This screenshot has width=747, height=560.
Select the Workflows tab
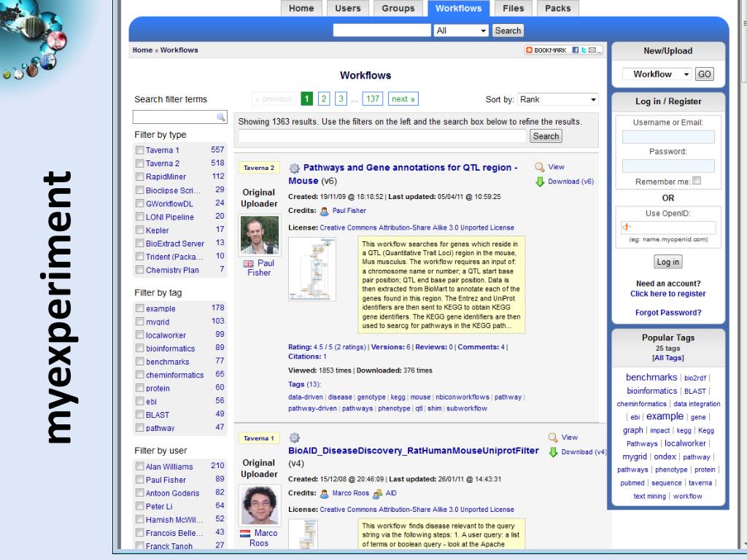click(459, 8)
